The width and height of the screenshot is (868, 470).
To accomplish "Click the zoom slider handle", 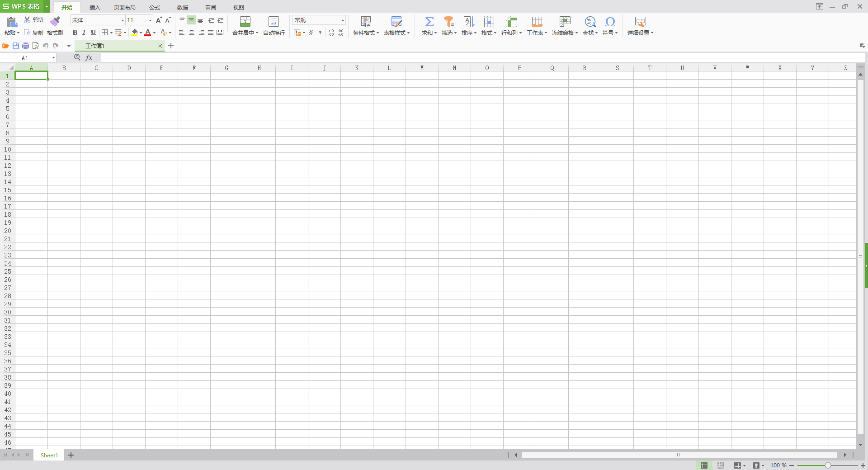I will click(828, 465).
